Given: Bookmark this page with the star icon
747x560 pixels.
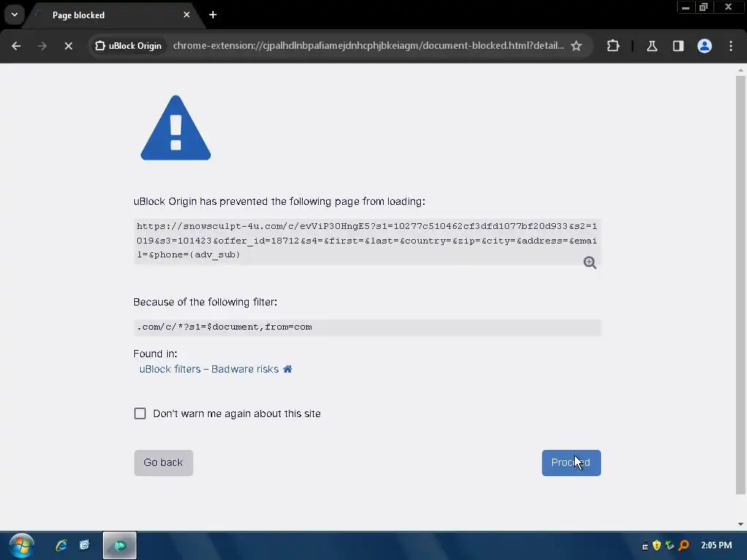Looking at the screenshot, I should click(x=576, y=46).
